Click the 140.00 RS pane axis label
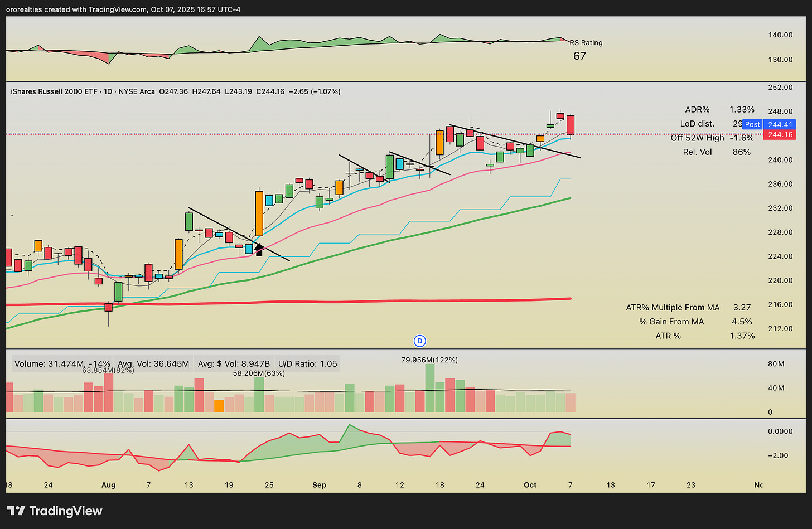Image resolution: width=812 pixels, height=529 pixels. 781,35
